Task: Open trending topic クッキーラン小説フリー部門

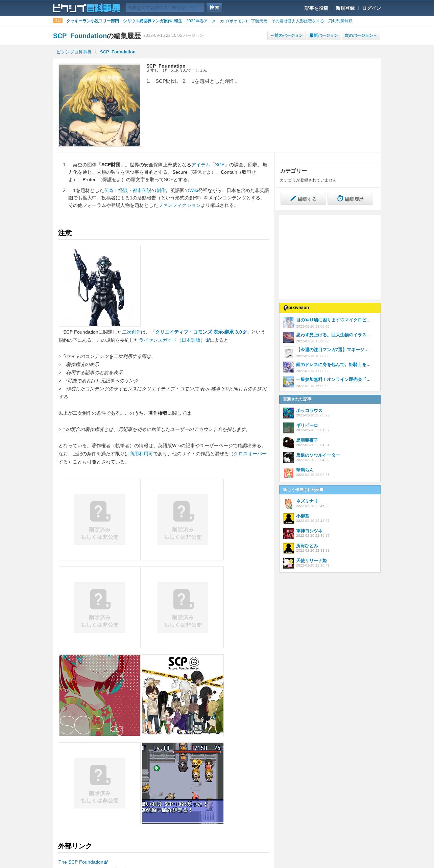Action: click(93, 21)
